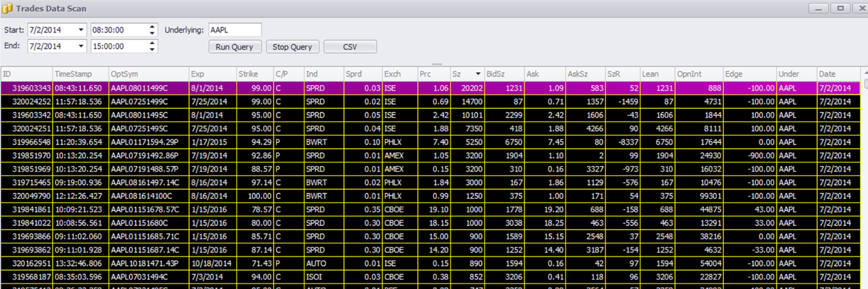
Task: Click the Stop Query button
Action: tap(292, 47)
